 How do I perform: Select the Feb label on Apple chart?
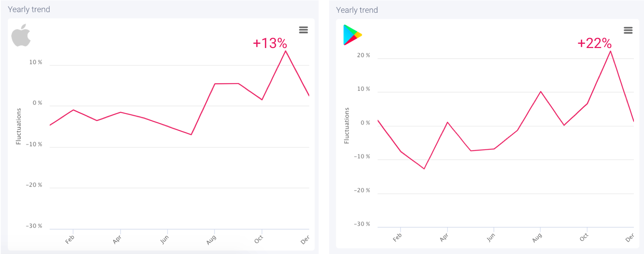click(70, 239)
